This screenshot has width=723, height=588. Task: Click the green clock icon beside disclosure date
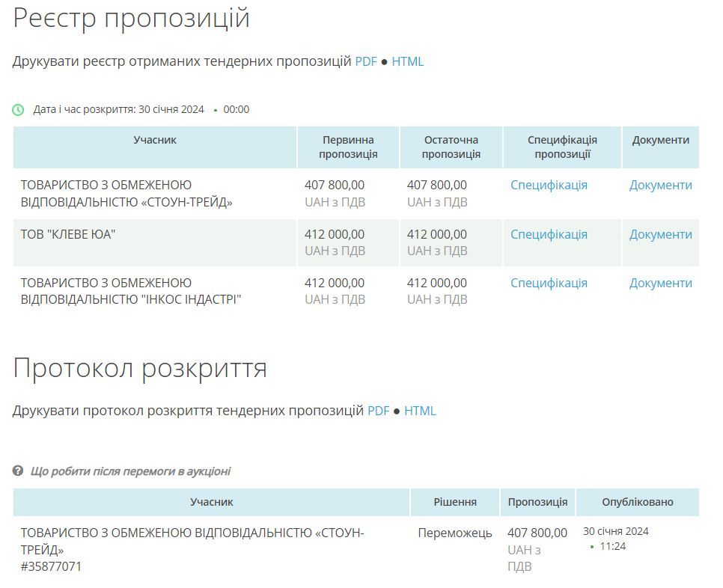[x=17, y=108]
